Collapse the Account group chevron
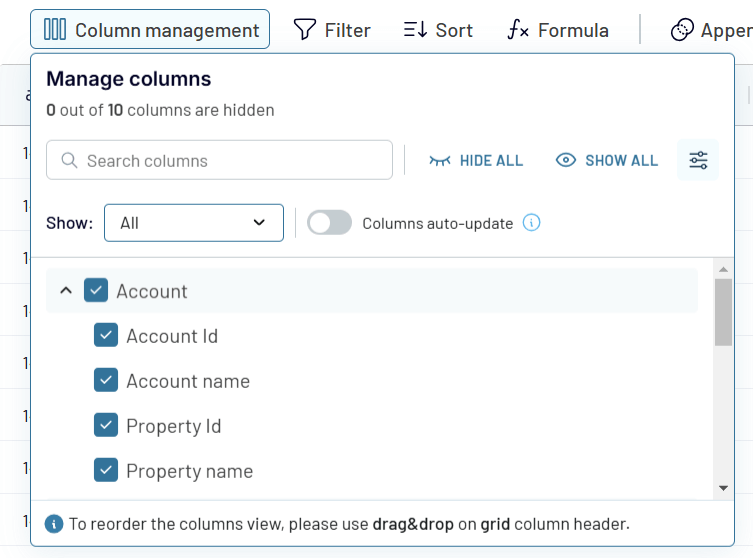The image size is (753, 558). pyautogui.click(x=66, y=291)
